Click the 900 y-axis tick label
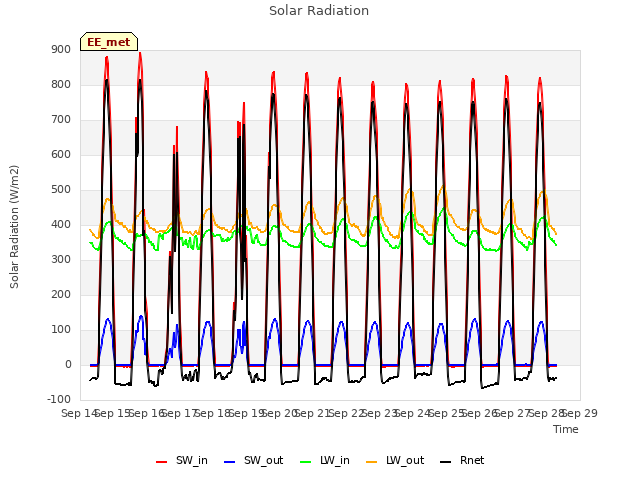This screenshot has width=640, height=480. (x=61, y=50)
